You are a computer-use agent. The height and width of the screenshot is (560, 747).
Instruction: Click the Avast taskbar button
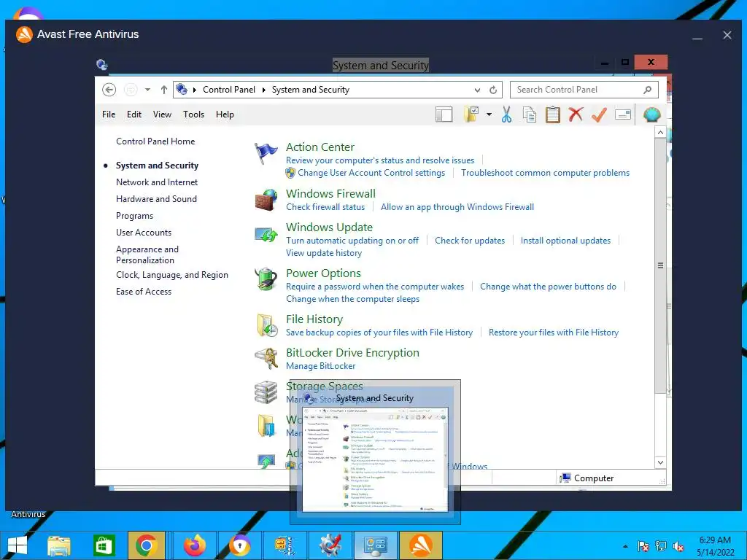(421, 545)
